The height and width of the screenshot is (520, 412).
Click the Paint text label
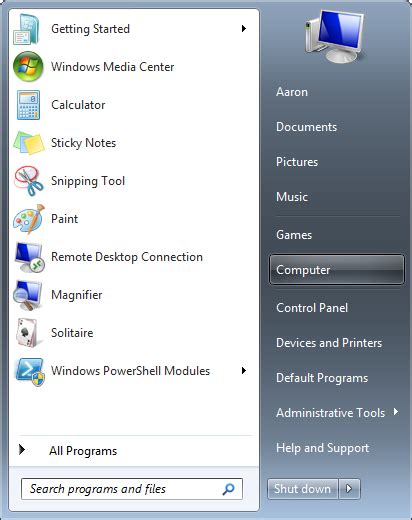[64, 219]
